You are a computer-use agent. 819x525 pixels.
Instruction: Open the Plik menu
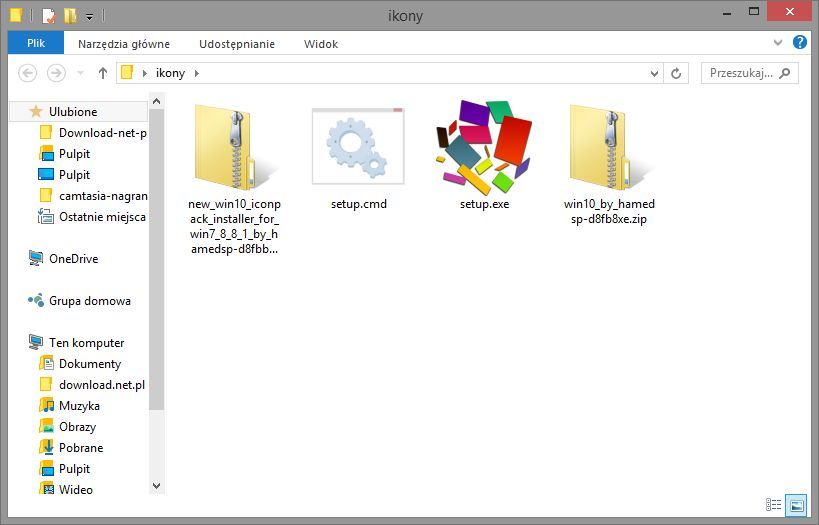tap(36, 43)
